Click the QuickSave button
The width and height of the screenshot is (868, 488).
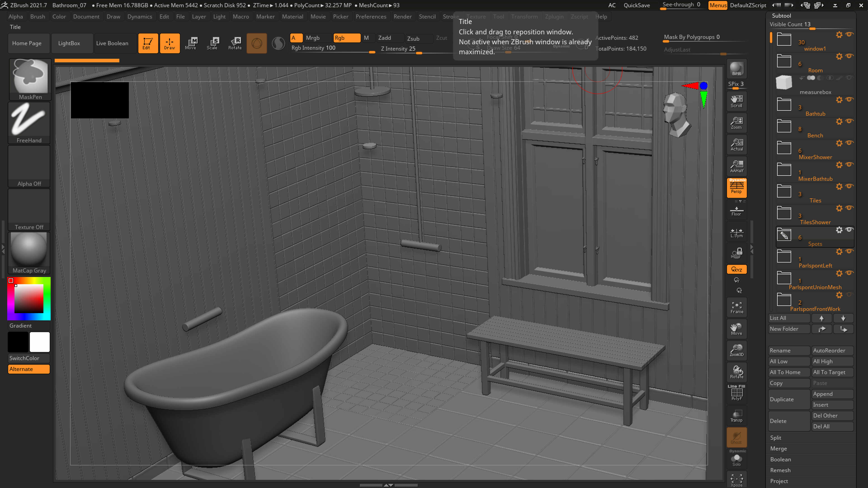[637, 5]
